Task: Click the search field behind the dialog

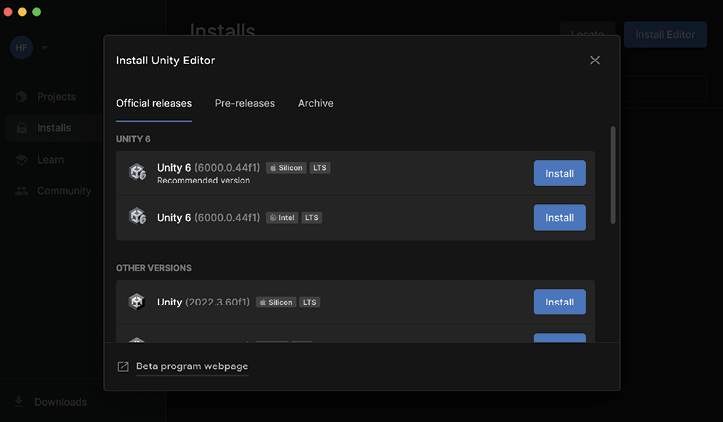Action: tap(663, 89)
